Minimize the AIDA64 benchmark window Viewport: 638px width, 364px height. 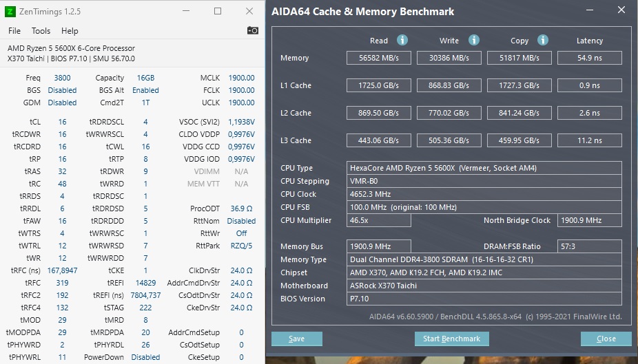590,10
